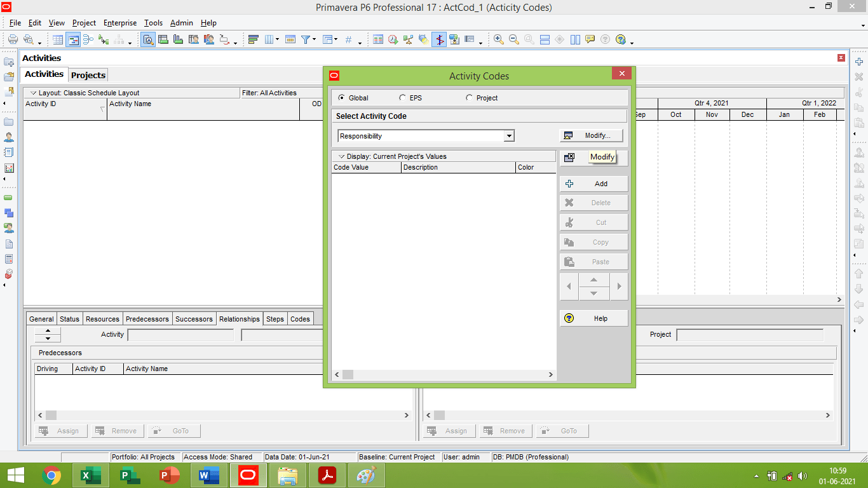Click the Add button in Activity Codes

pyautogui.click(x=593, y=184)
